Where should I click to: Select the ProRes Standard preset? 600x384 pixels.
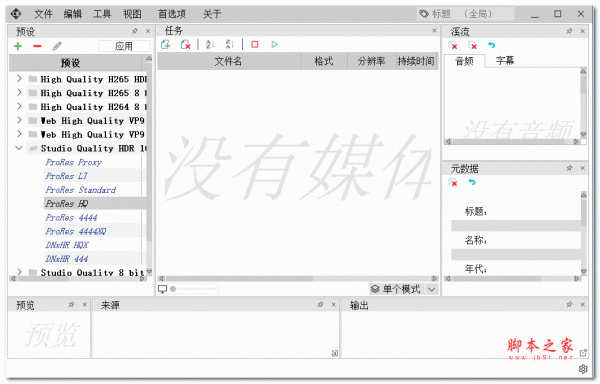click(x=81, y=190)
